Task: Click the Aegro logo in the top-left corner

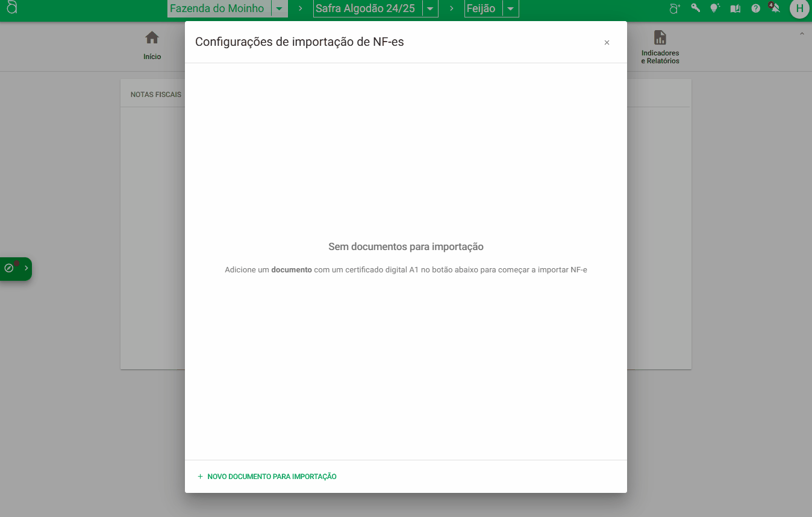Action: pos(12,8)
